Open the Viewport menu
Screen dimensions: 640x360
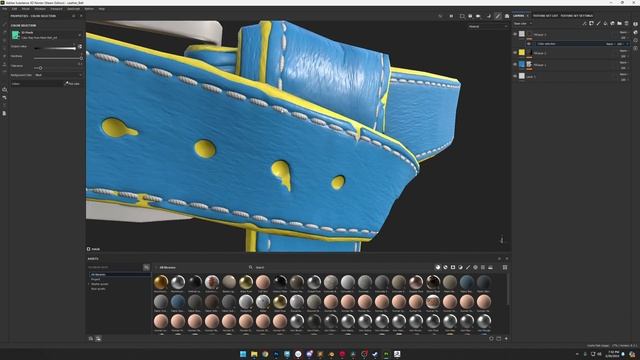[x=56, y=9]
